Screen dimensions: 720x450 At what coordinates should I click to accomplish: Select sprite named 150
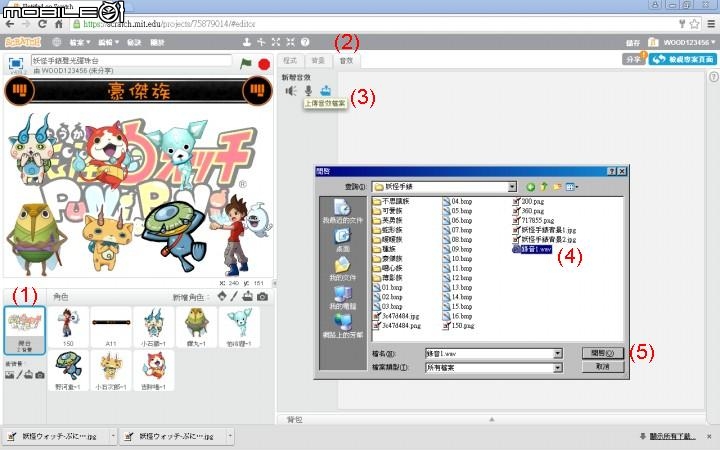[x=68, y=327]
